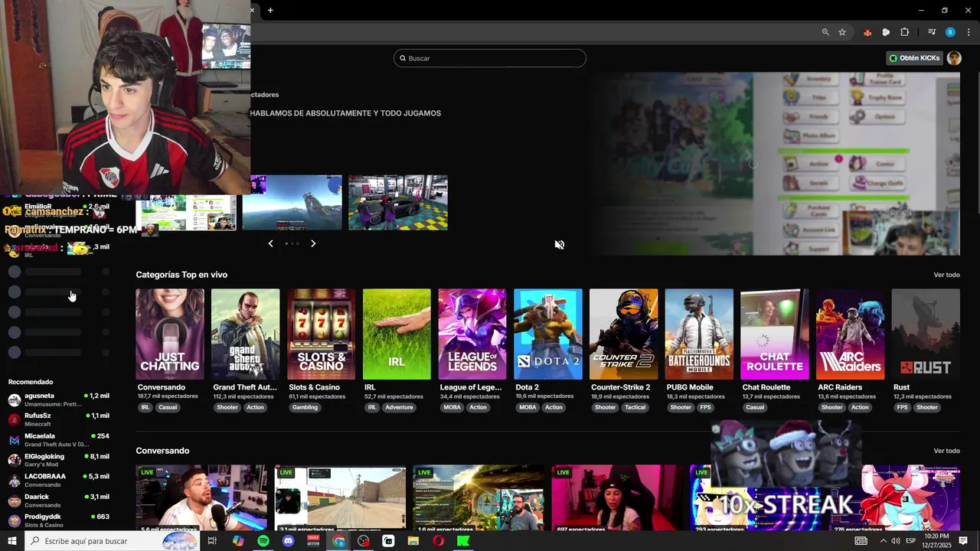
Task: Select the Adventure tag under IRL
Action: (399, 407)
